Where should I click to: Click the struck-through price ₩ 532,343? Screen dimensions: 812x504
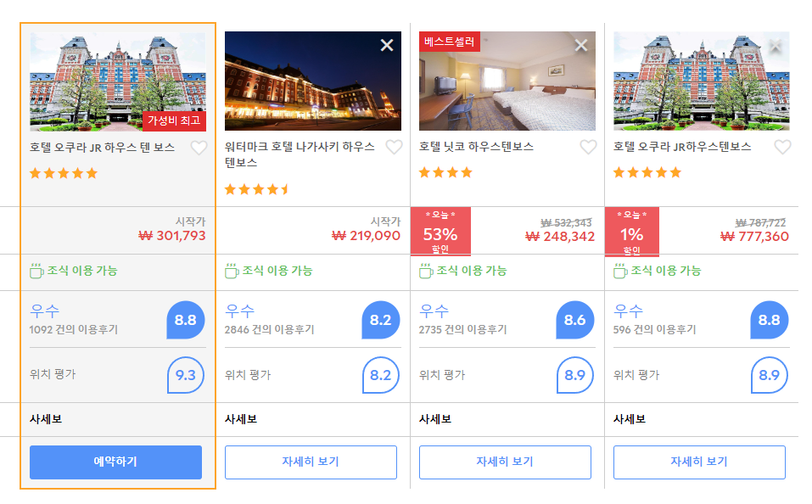click(x=566, y=223)
